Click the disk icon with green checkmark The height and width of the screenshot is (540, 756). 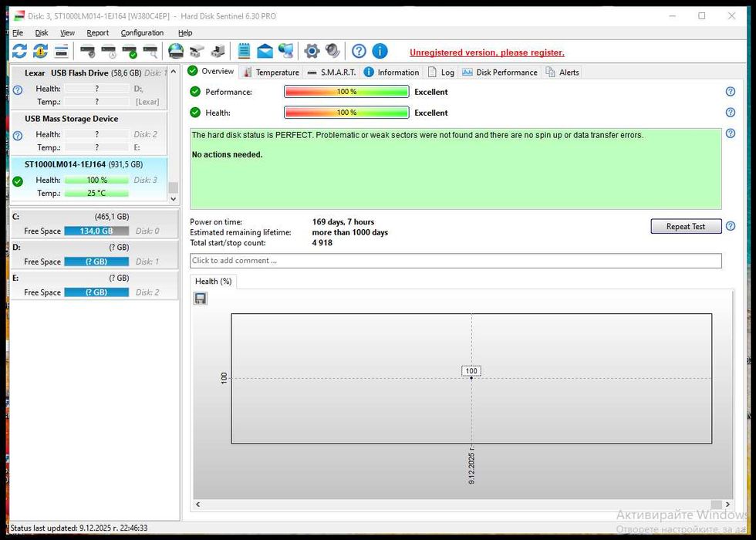130,51
